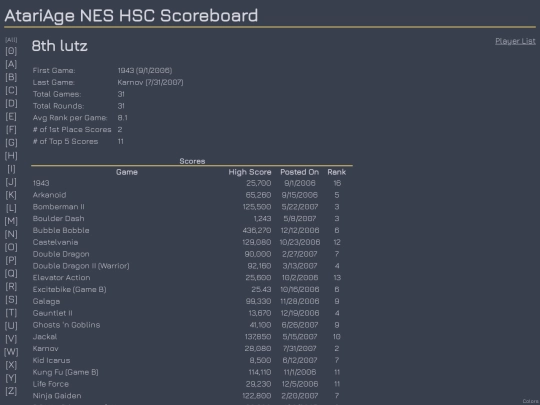
Task: Filter players by letter [A]
Action: coord(11,64)
